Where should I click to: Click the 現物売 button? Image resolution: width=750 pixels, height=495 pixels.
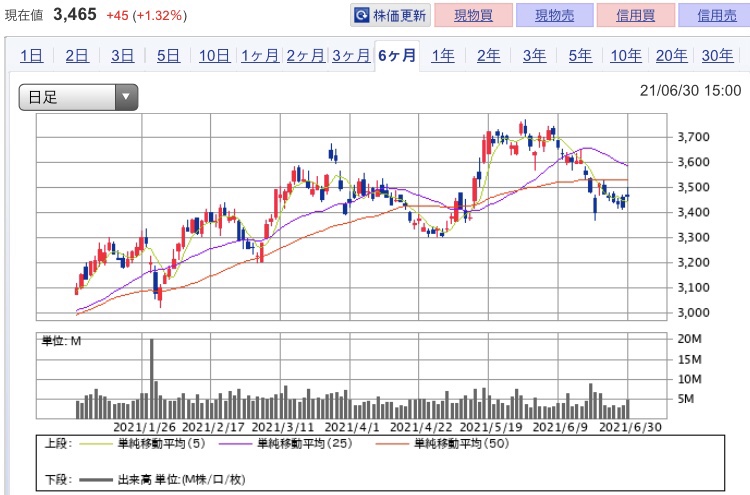click(555, 15)
